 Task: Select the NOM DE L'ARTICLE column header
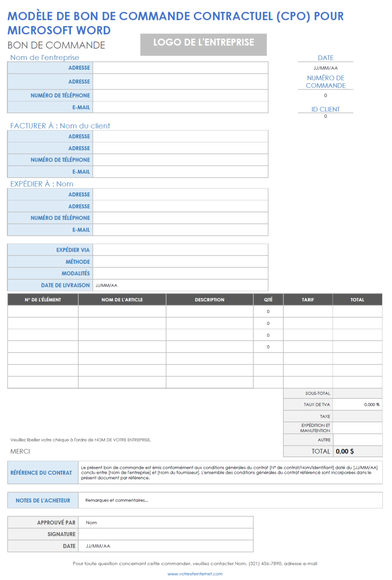pyautogui.click(x=122, y=300)
